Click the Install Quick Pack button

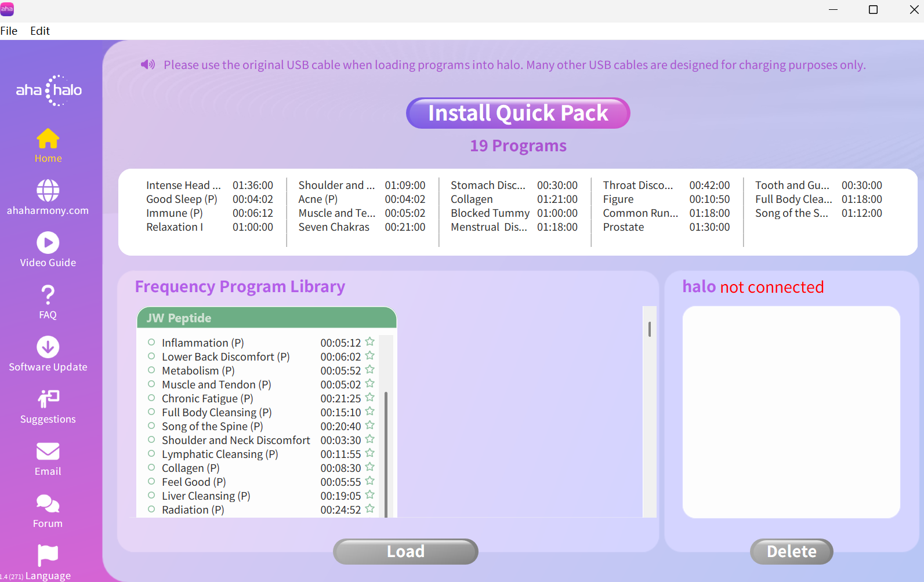518,113
